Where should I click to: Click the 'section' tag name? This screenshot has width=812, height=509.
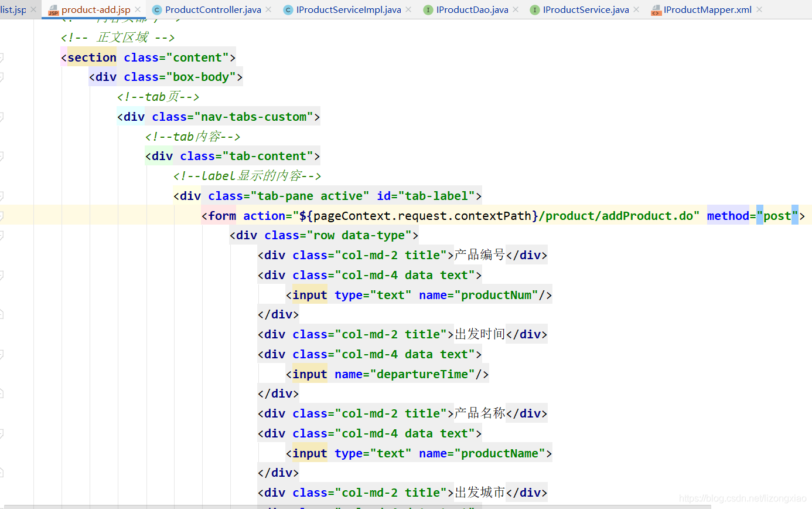pyautogui.click(x=92, y=57)
